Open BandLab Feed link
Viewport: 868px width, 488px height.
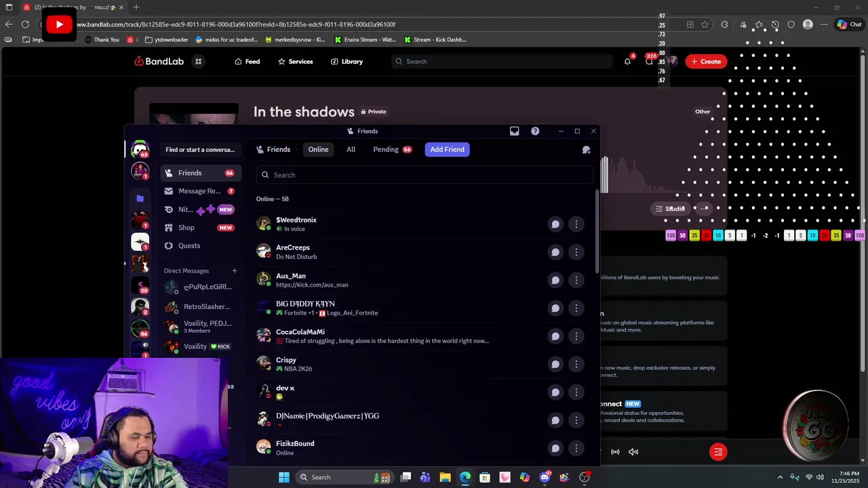pyautogui.click(x=248, y=62)
